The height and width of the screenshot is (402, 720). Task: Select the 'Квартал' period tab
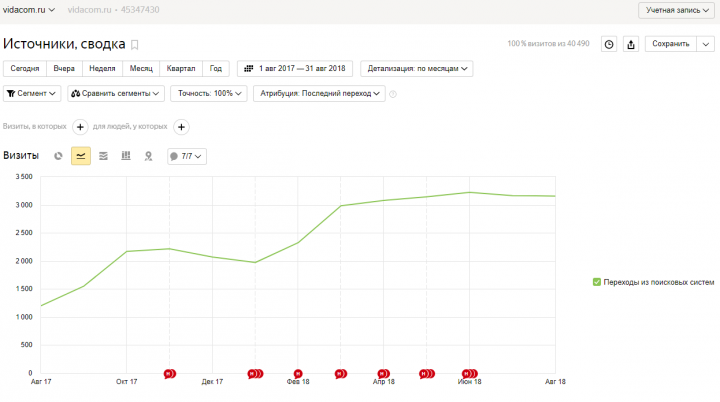[181, 68]
